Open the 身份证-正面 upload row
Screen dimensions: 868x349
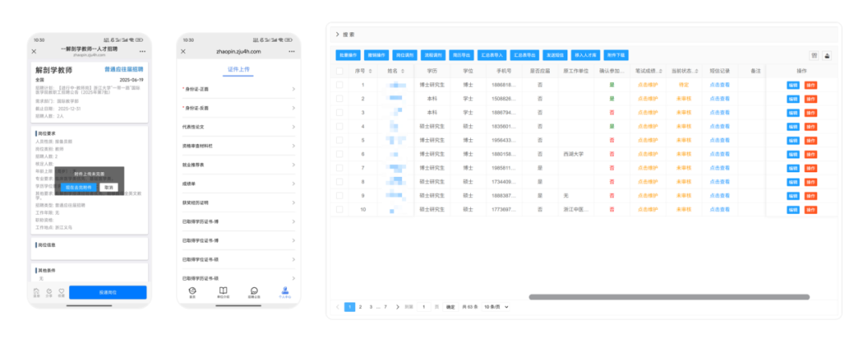pos(239,89)
